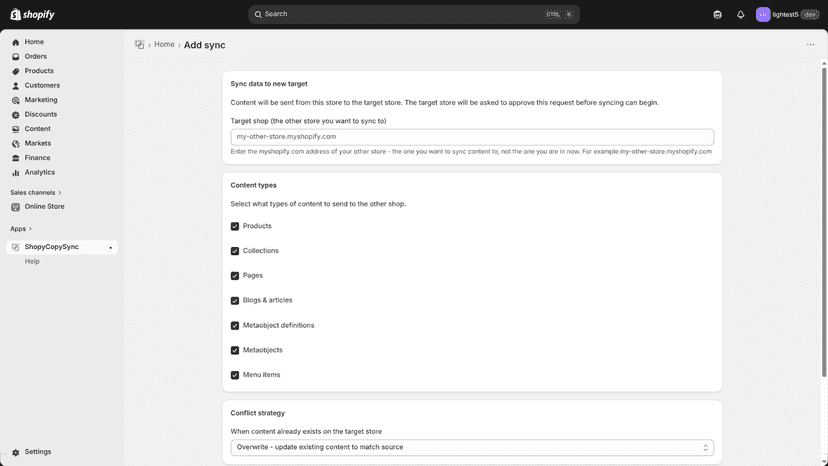Image resolution: width=828 pixels, height=466 pixels.
Task: Click the Home breadcrumb link
Action: click(x=164, y=44)
